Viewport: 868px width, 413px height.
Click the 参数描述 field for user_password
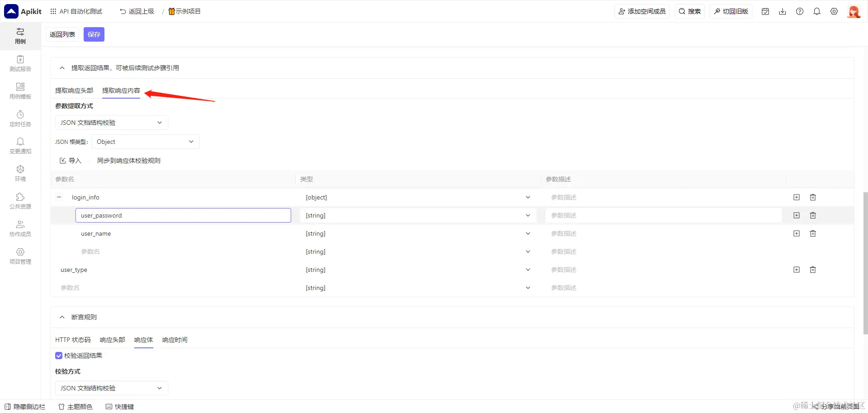pyautogui.click(x=664, y=215)
